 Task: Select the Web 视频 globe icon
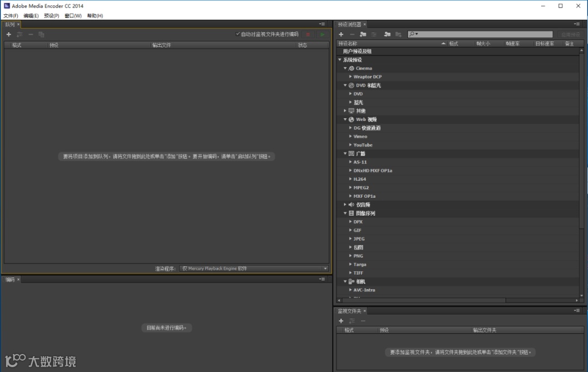pyautogui.click(x=351, y=119)
